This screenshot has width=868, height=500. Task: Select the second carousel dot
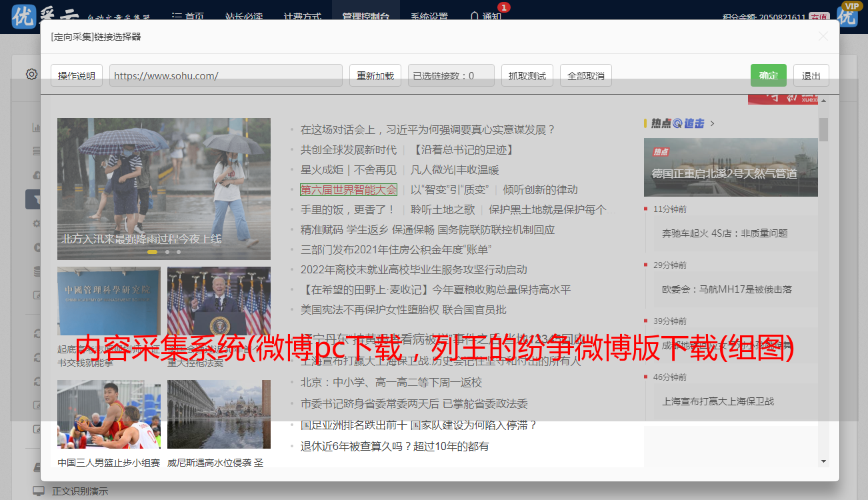(x=167, y=252)
